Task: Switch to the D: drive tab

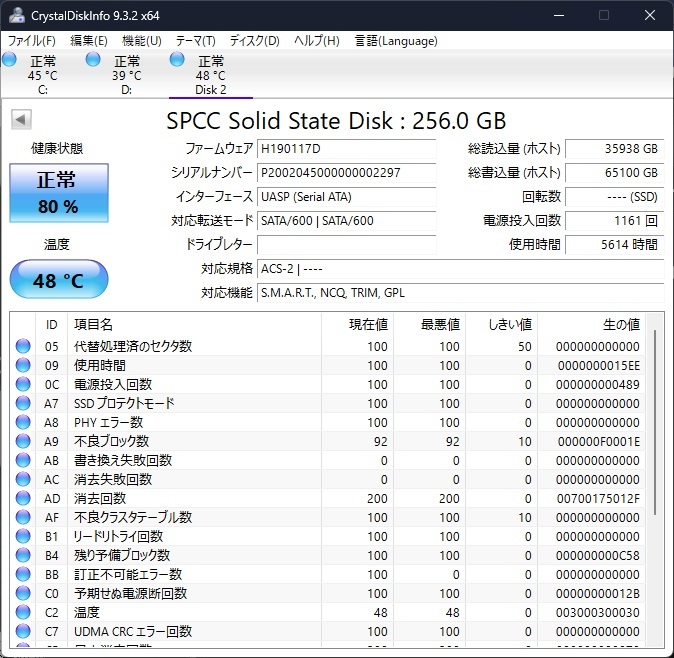Action: coord(126,74)
